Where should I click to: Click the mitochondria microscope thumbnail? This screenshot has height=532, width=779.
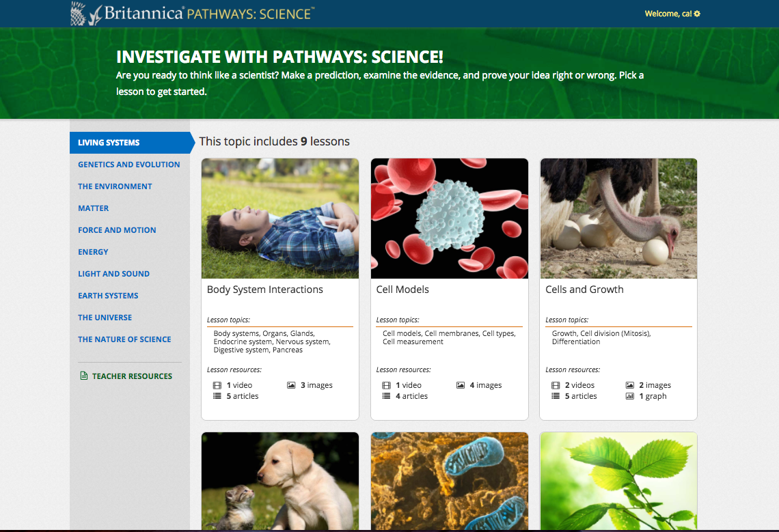tap(450, 481)
